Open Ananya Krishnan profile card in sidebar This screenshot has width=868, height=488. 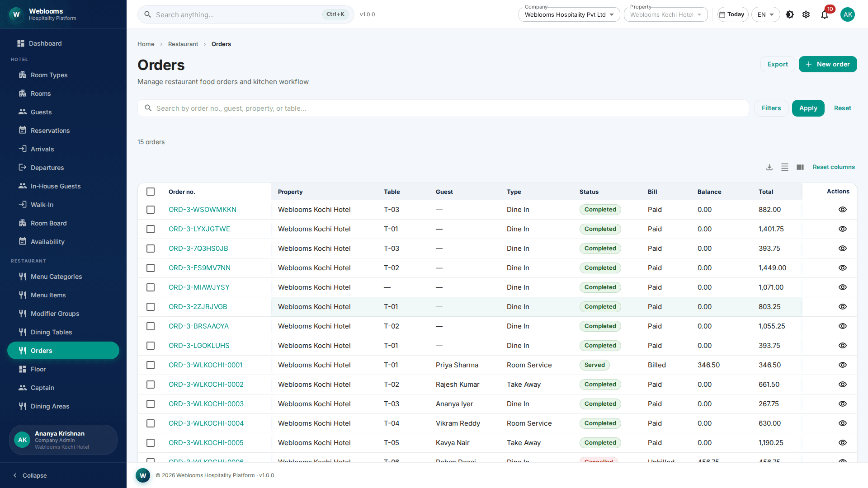point(63,440)
